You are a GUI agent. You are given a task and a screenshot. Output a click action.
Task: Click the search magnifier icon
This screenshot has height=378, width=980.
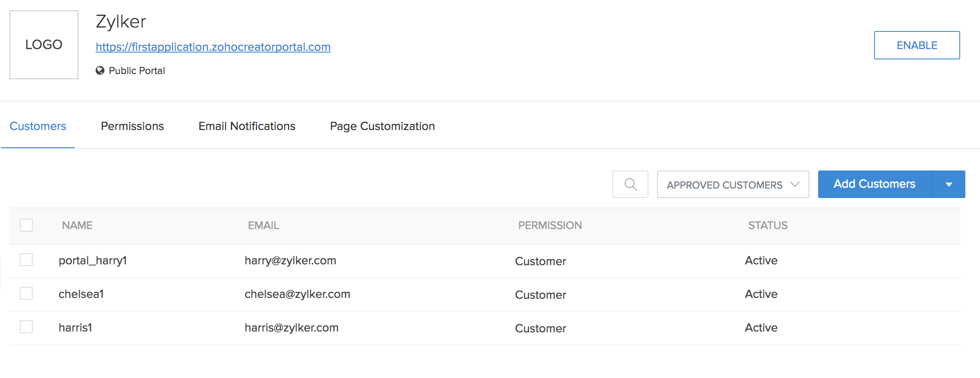click(x=630, y=184)
